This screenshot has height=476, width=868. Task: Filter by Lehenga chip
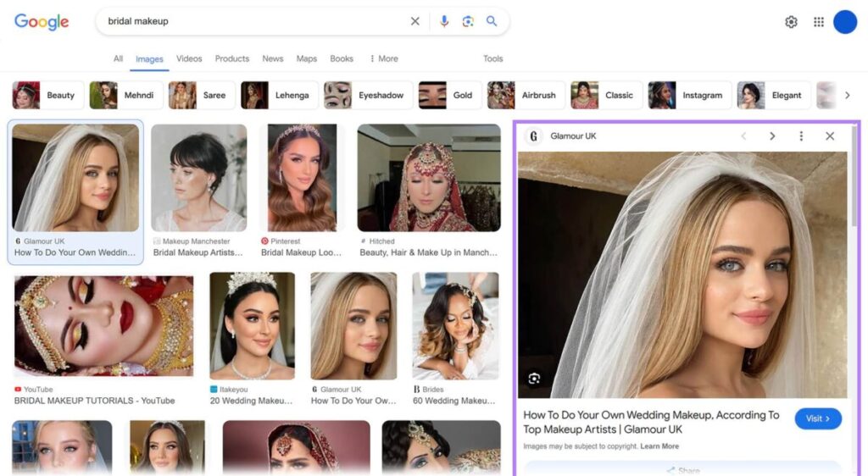click(x=280, y=95)
